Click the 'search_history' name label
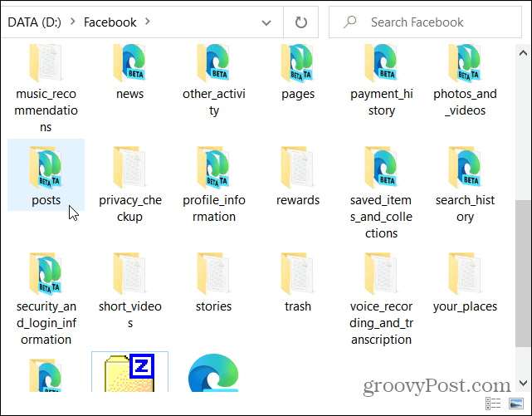 [465, 208]
